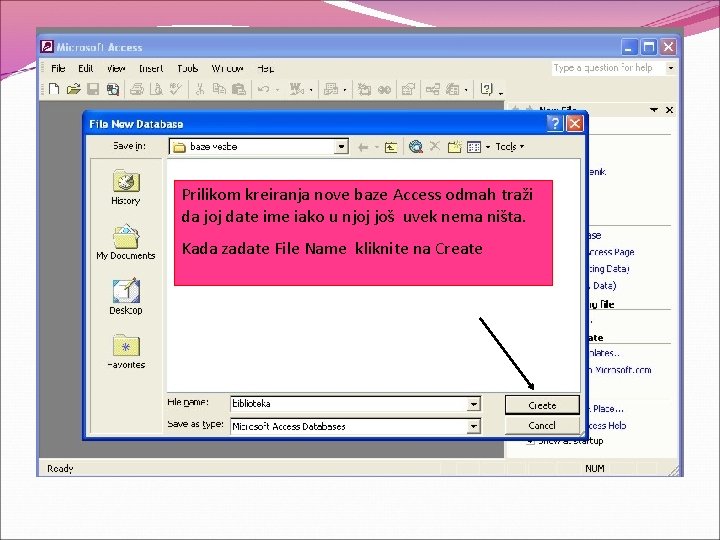The image size is (720, 540).
Task: Click the OfficeLinks Word icon
Action: click(x=297, y=89)
